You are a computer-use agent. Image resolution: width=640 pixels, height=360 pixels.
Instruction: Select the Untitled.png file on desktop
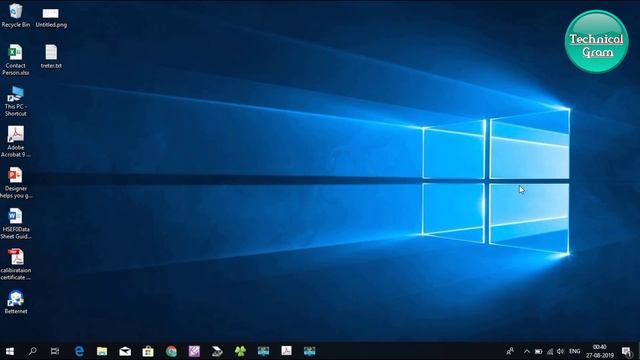[x=51, y=18]
